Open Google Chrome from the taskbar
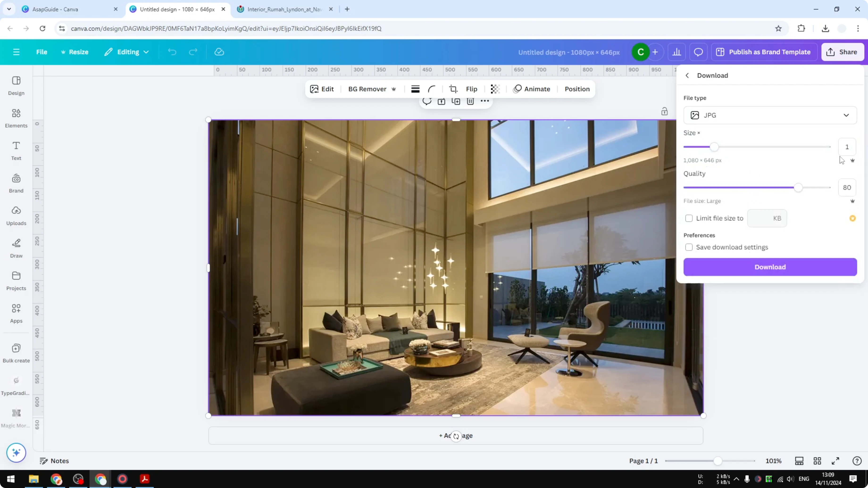Screen dimensions: 868x488 coord(56,479)
